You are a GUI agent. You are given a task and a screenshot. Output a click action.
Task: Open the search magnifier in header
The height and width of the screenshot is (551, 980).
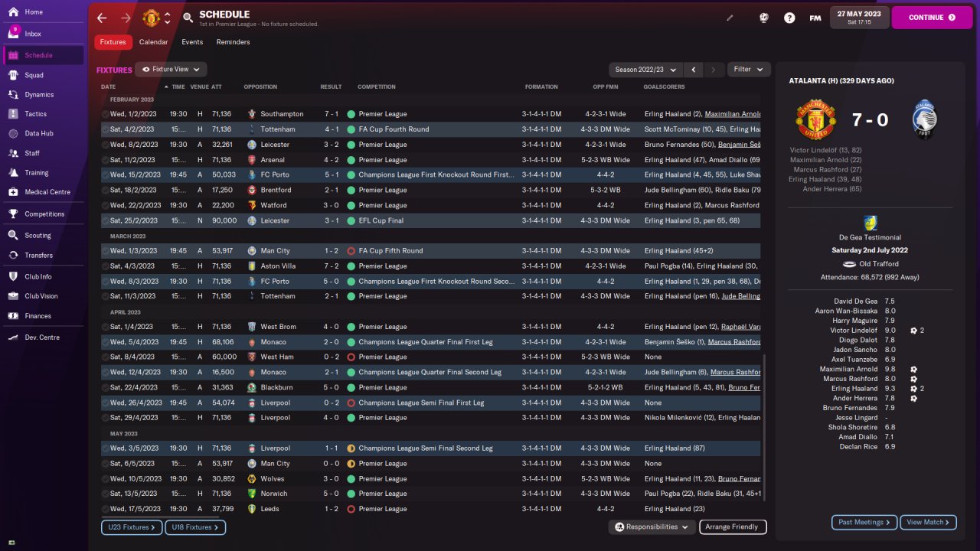(x=188, y=18)
